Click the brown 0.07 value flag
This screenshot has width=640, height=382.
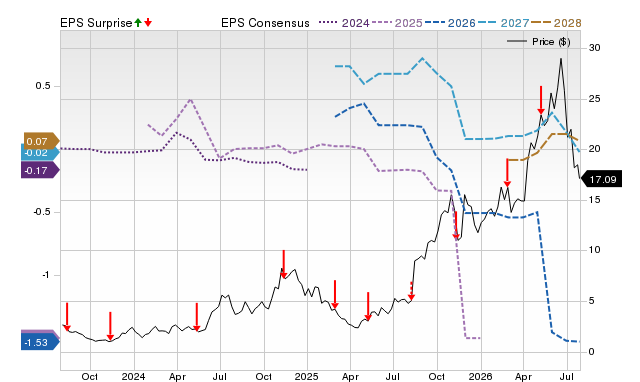click(42, 141)
